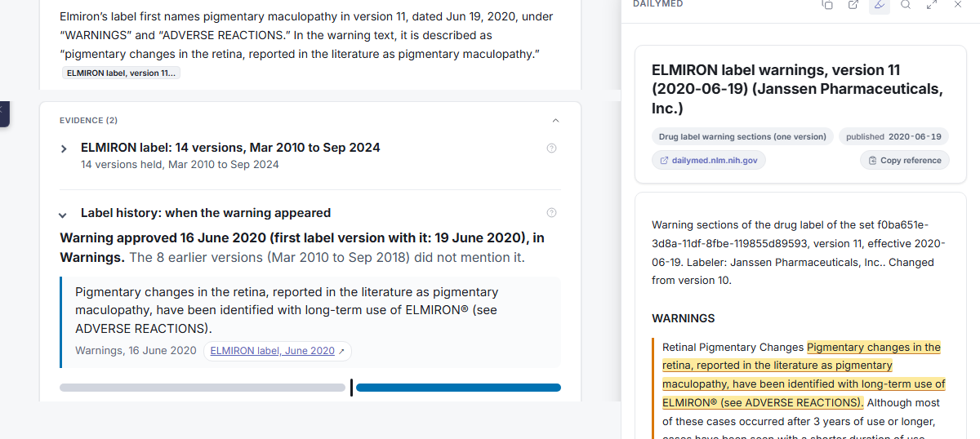Select the Drug label warning sections tag
The width and height of the screenshot is (980, 439).
pos(742,136)
